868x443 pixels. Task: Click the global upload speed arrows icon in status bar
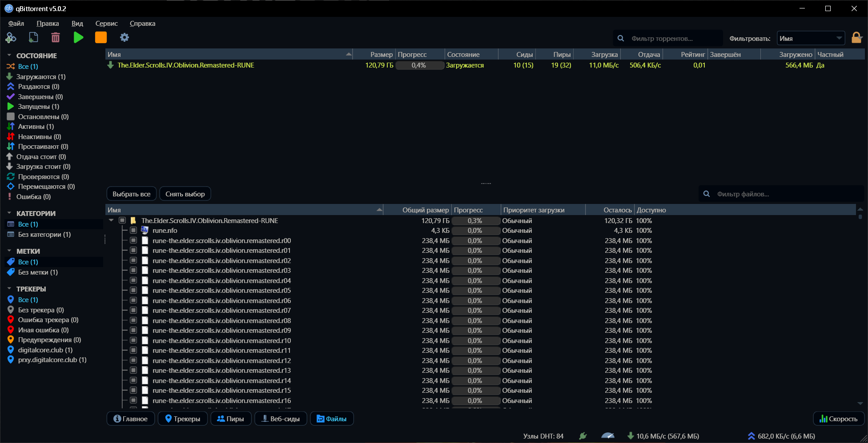pyautogui.click(x=751, y=436)
